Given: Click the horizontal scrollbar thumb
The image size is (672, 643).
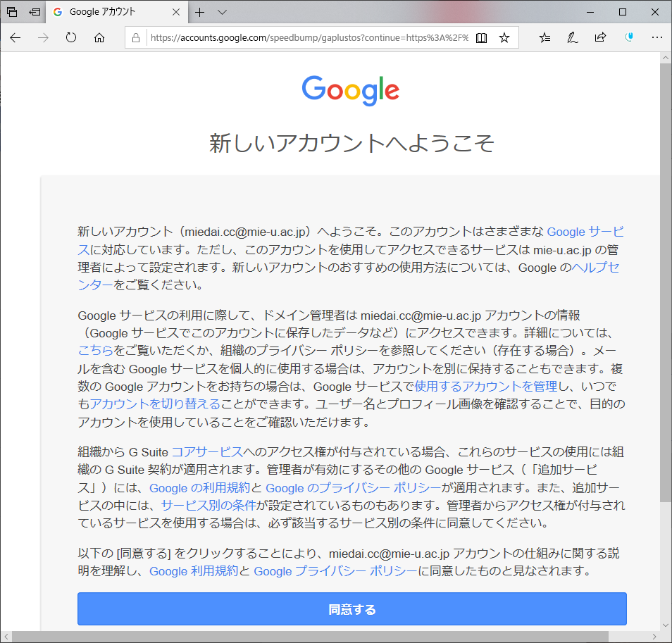Looking at the screenshot, I should point(310,637).
